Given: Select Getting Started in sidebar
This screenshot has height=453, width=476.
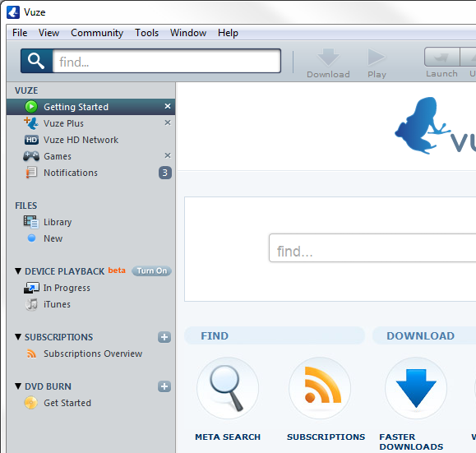Looking at the screenshot, I should click(x=90, y=107).
